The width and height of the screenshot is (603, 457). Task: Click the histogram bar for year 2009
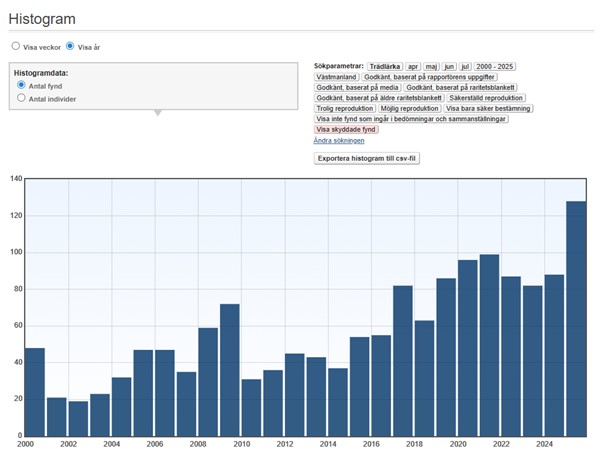click(x=230, y=370)
